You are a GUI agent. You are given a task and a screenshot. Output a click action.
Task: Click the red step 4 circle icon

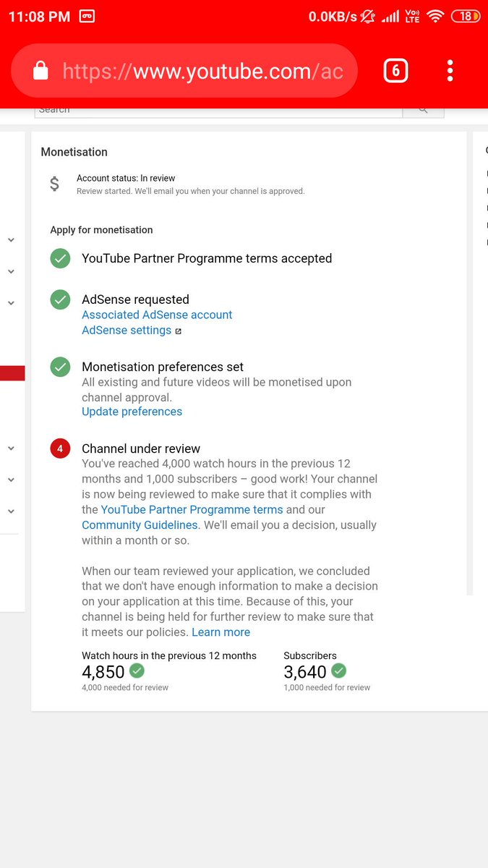point(60,448)
